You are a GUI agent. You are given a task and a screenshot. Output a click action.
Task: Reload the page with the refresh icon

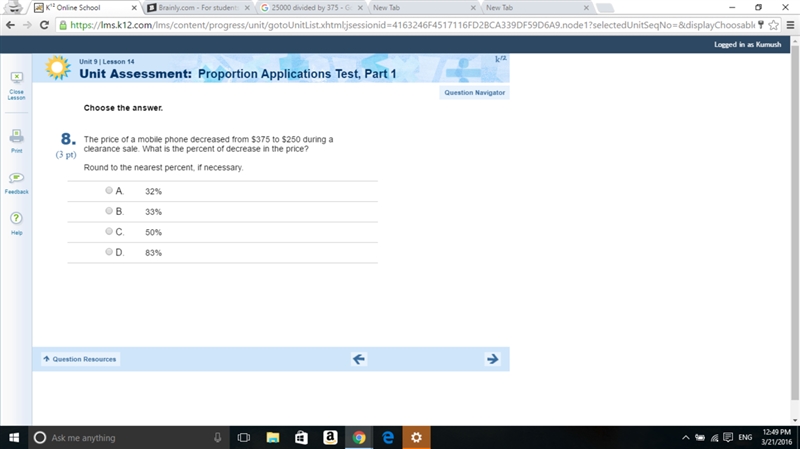(x=44, y=25)
